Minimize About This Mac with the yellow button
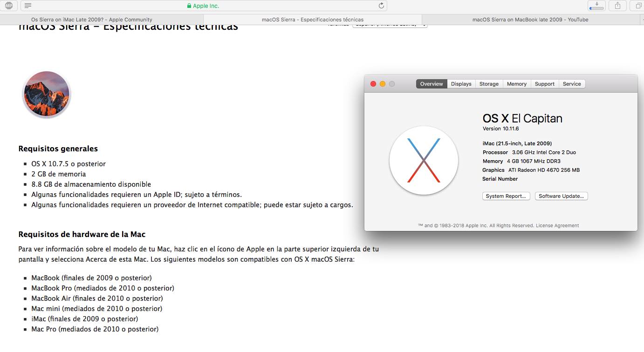 click(x=383, y=84)
